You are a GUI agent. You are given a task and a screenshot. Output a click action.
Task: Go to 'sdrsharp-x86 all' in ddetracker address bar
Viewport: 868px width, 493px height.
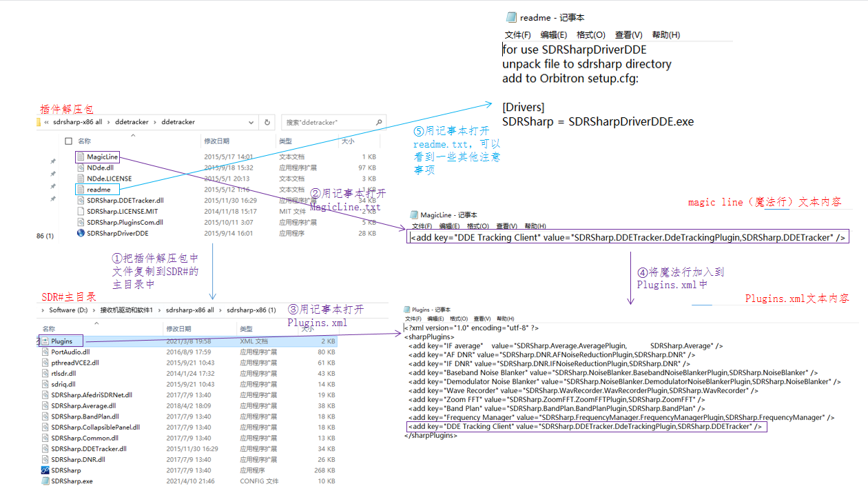[77, 122]
